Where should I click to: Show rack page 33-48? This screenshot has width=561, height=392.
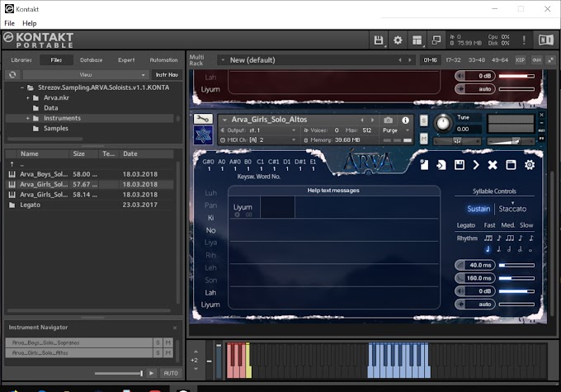[477, 60]
